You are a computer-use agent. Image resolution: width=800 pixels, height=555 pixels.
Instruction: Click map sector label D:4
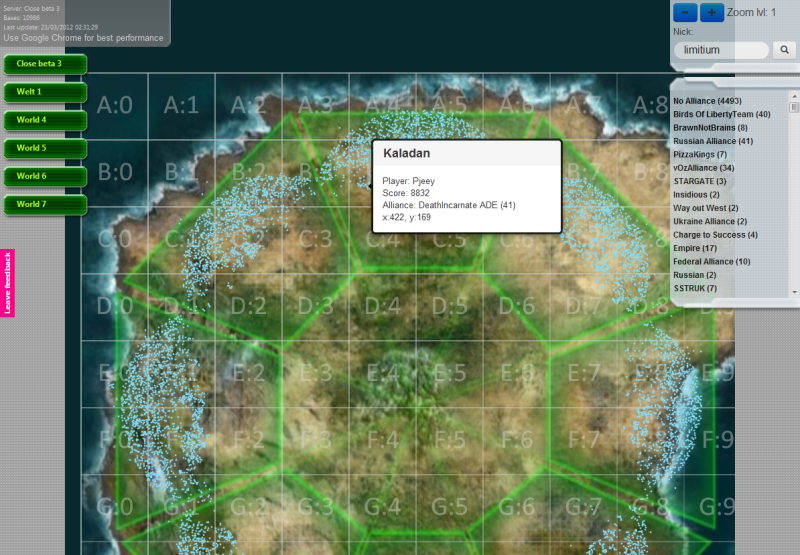(x=383, y=306)
